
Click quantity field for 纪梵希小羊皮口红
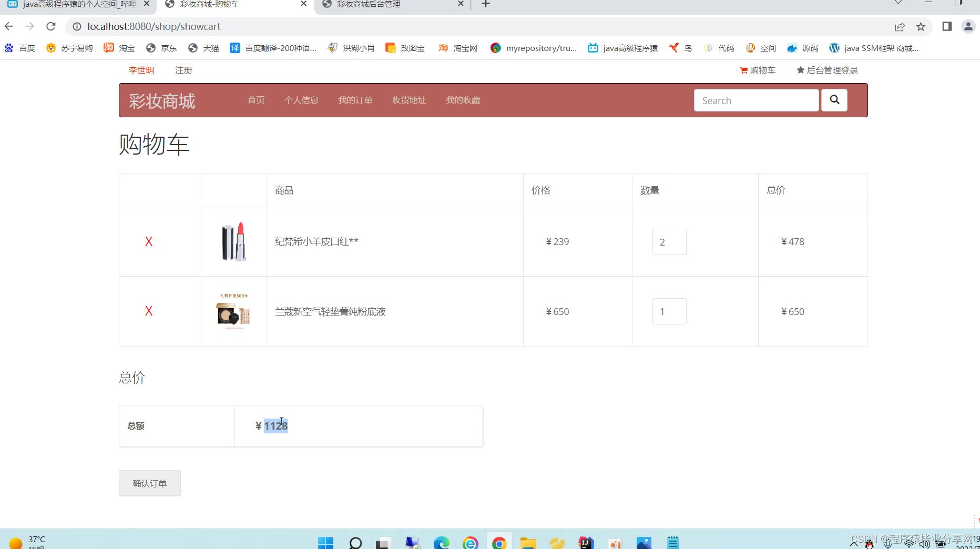pyautogui.click(x=669, y=242)
